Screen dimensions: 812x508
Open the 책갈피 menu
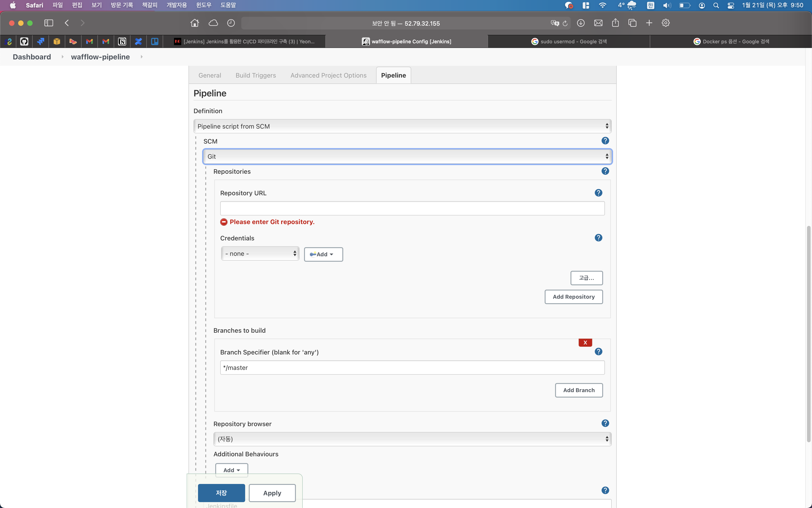coord(150,5)
